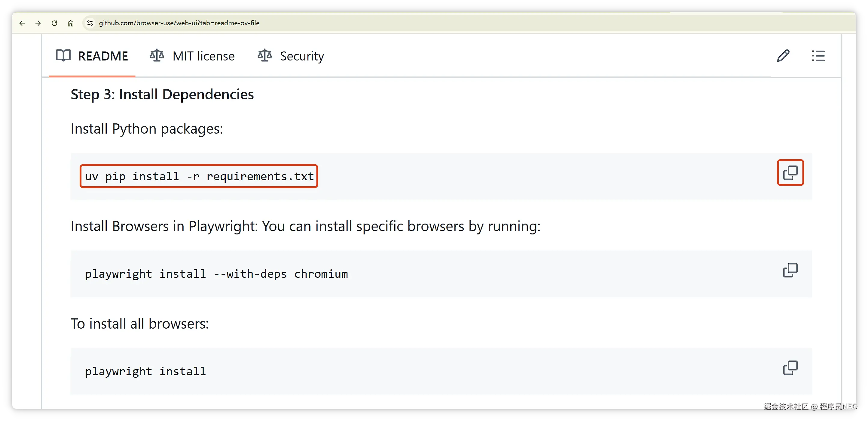Copy the uv pip install command
Screen dimensions: 868x421
point(790,173)
